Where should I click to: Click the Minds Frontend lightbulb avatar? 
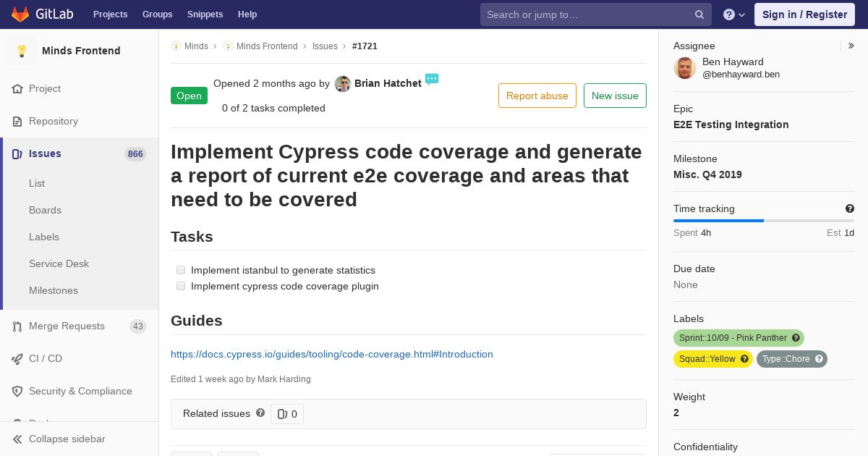22,51
